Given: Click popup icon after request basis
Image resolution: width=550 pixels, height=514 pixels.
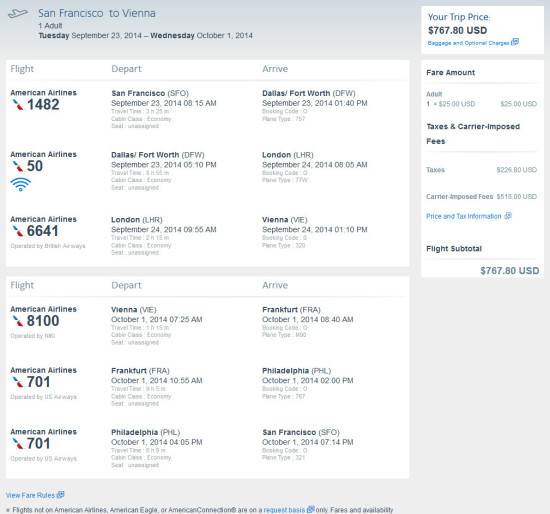Looking at the screenshot, I should click(x=310, y=509).
